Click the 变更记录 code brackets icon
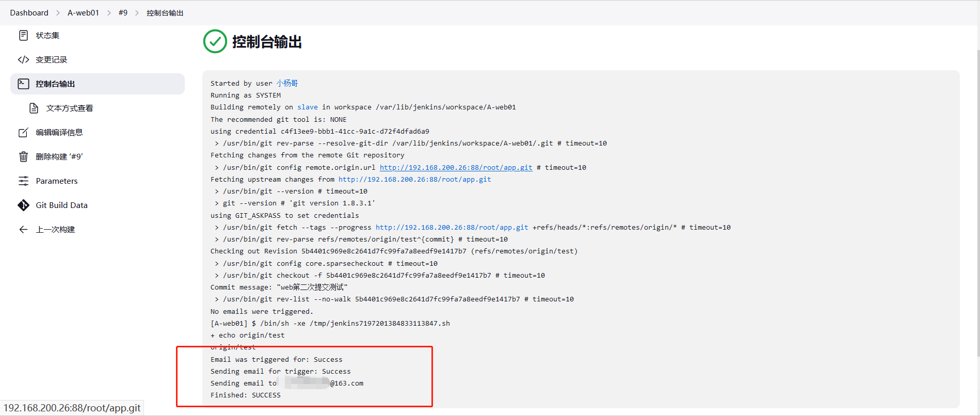Viewport: 980px width, 416px height. (23, 59)
